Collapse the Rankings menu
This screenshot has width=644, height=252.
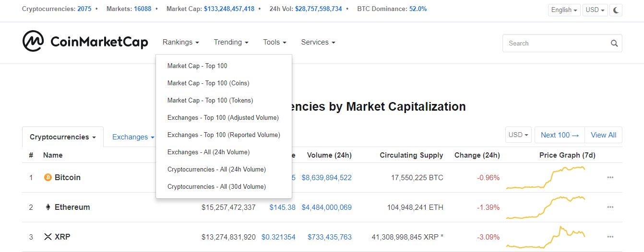[x=180, y=42]
